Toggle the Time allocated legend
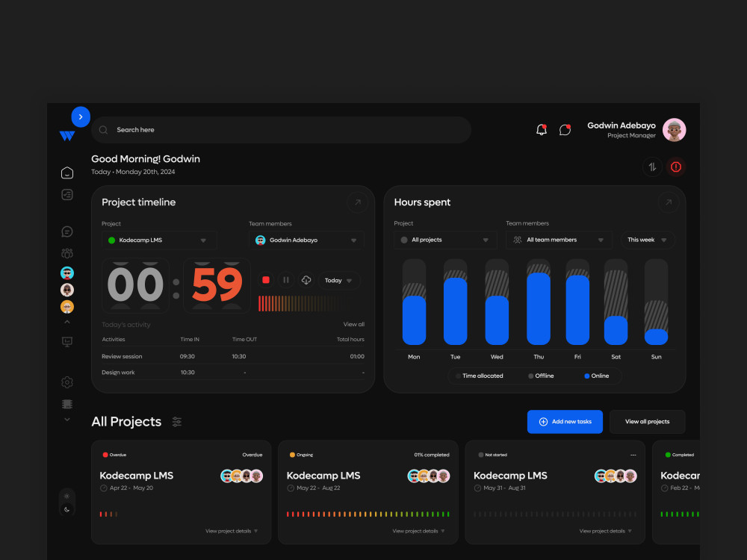Screen dimensions: 747x560 pyautogui.click(x=479, y=376)
